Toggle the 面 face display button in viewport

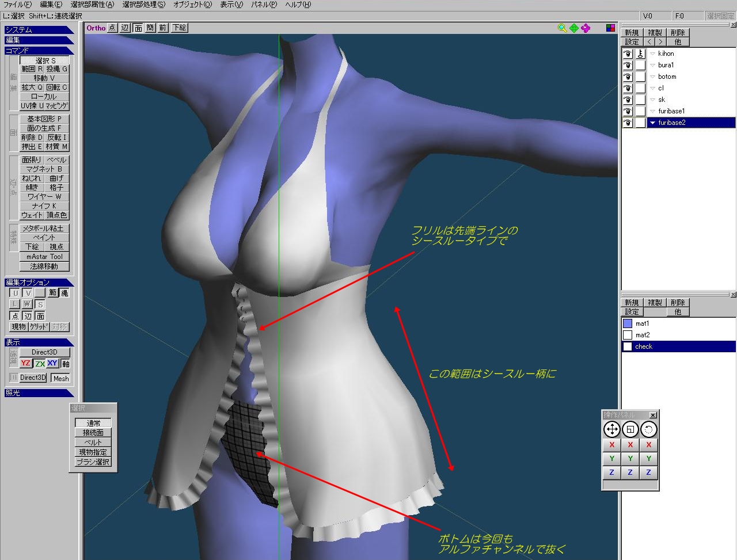(138, 28)
